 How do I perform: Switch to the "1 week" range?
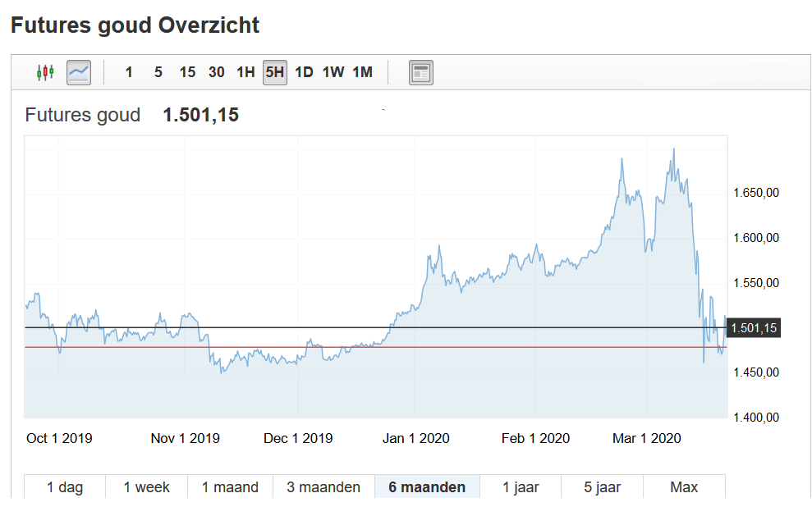click(146, 486)
